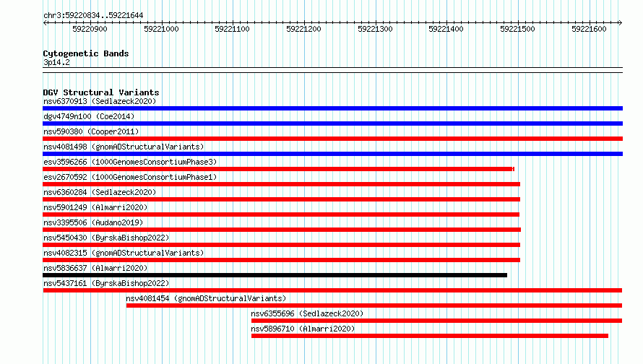Click the nsv3395506 (Audano2019) label
643x364 pixels.
(93, 222)
